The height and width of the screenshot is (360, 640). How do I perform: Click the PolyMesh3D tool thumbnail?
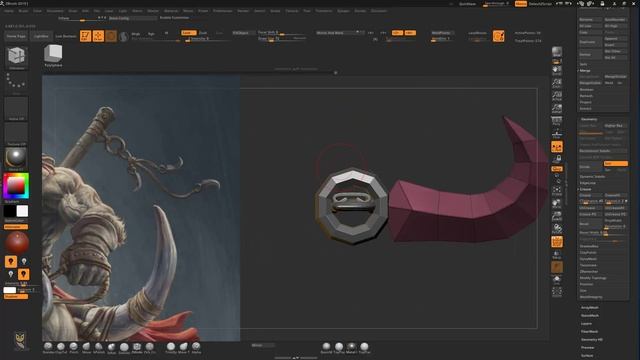click(x=53, y=56)
